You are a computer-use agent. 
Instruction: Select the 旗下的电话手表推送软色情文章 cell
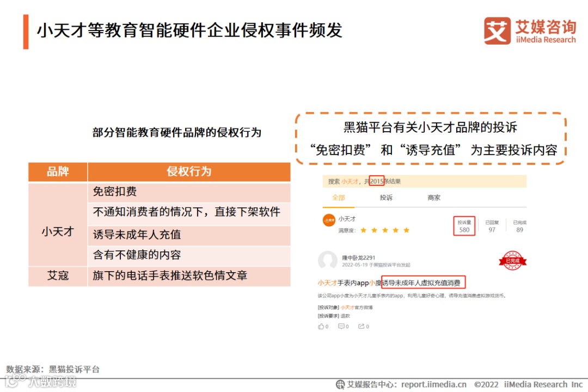[189, 277]
